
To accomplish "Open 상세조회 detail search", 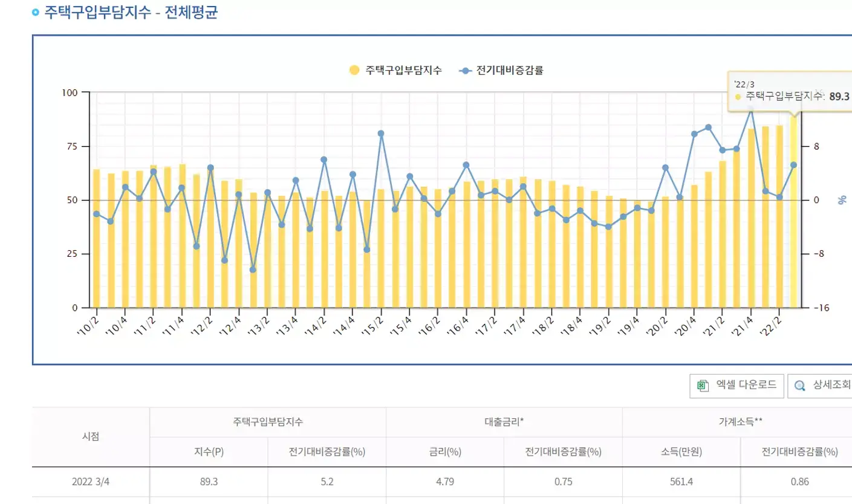I will (x=819, y=386).
